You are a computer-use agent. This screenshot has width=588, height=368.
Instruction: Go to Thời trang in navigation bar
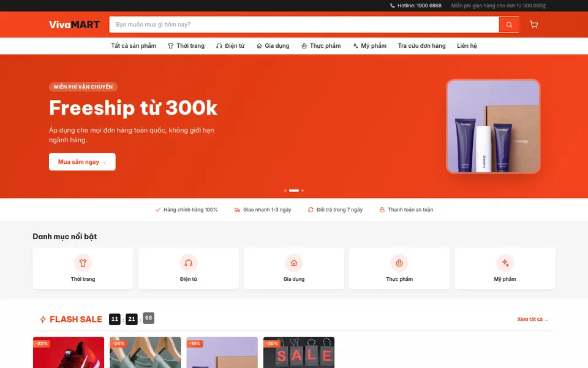(186, 46)
